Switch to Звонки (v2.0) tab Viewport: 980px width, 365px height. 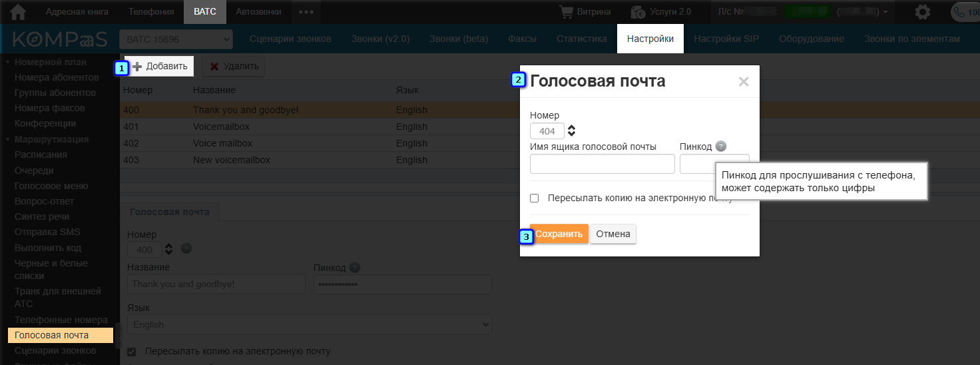tap(380, 39)
